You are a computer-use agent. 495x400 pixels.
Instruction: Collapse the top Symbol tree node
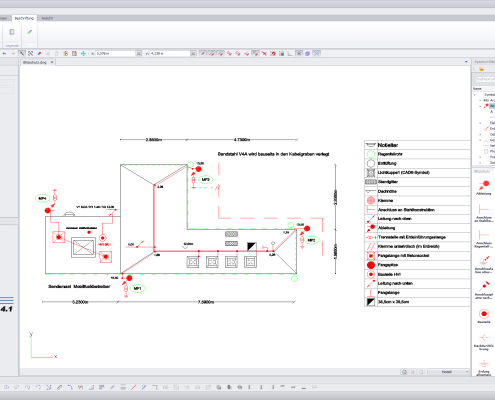pos(475,95)
